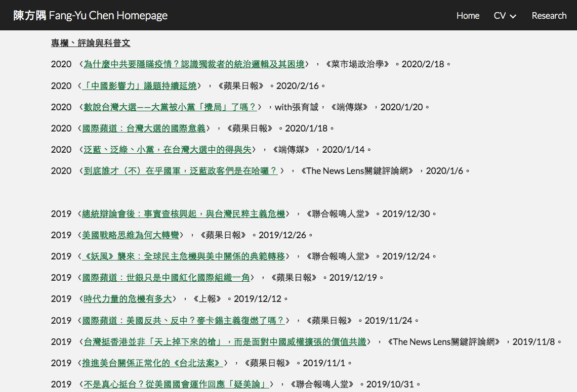Screen dimensions: 577x392
Task: Click the date text 2020/1/18
Action: pos(306,128)
